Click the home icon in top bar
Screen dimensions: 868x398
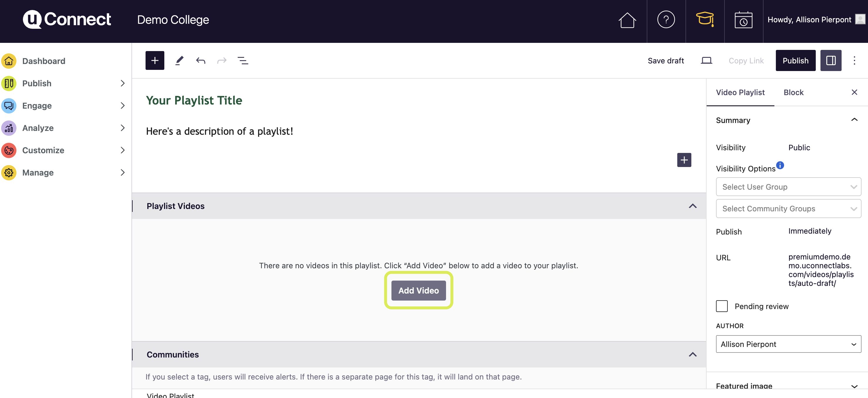pos(627,20)
